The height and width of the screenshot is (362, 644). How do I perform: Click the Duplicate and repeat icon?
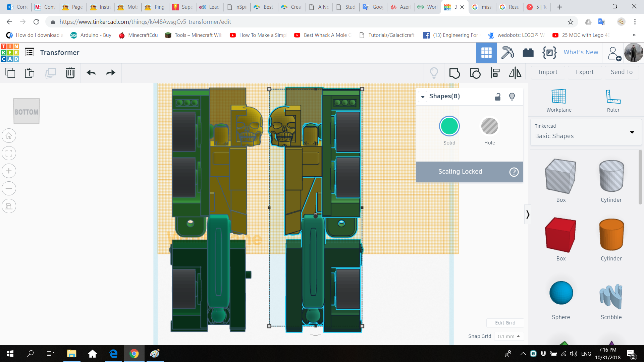50,73
